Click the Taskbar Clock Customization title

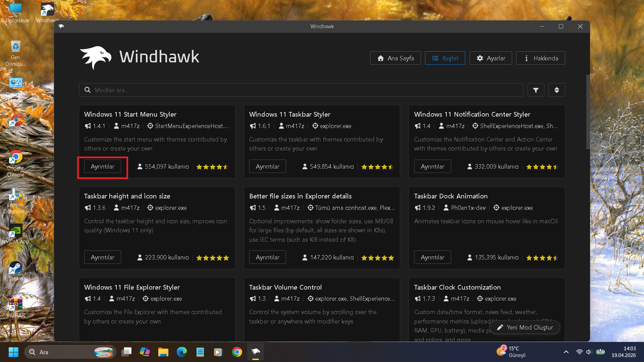tap(457, 287)
